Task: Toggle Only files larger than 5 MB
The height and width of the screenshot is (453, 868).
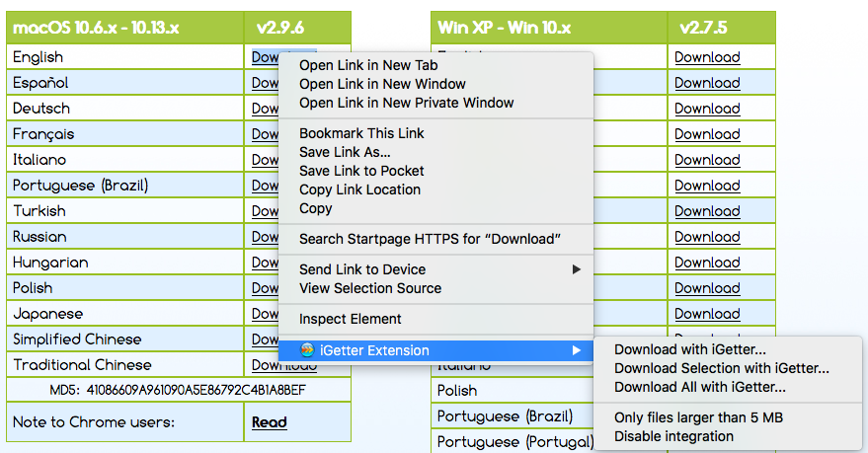Action: [x=698, y=417]
